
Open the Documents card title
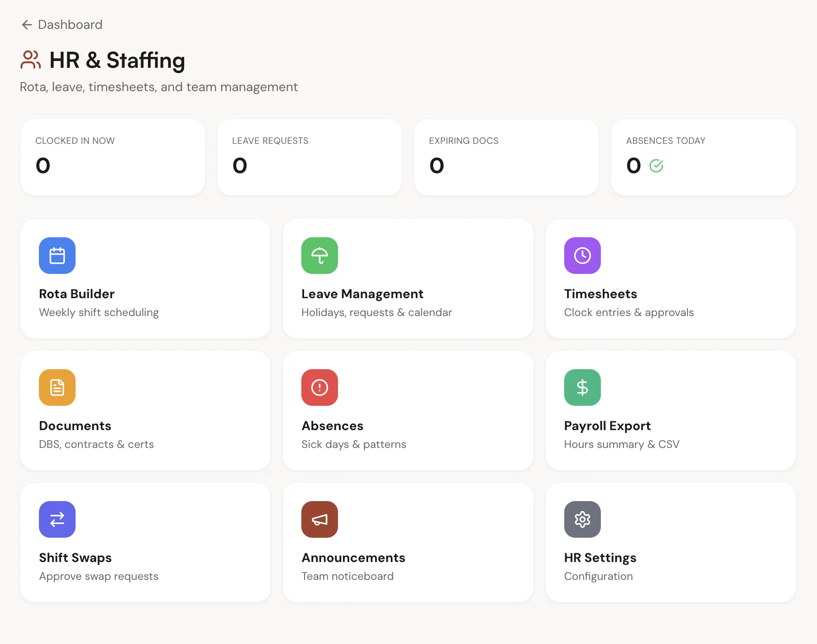pyautogui.click(x=75, y=426)
